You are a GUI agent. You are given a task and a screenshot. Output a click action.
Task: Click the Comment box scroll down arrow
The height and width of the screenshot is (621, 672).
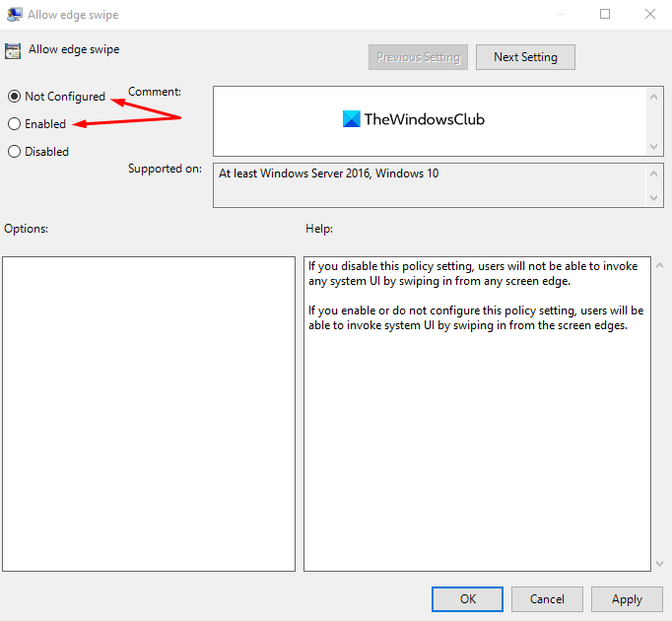(653, 147)
